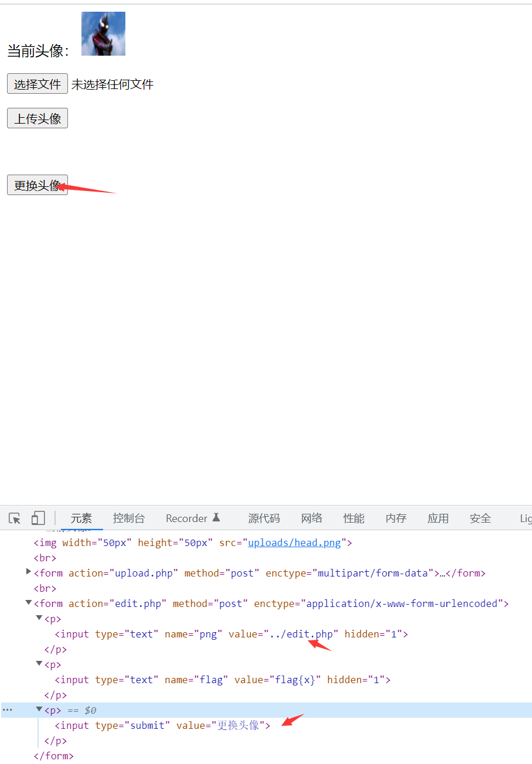Viewport: 532px width, 764px height.
Task: Open the 性能 tab
Action: coord(354,518)
